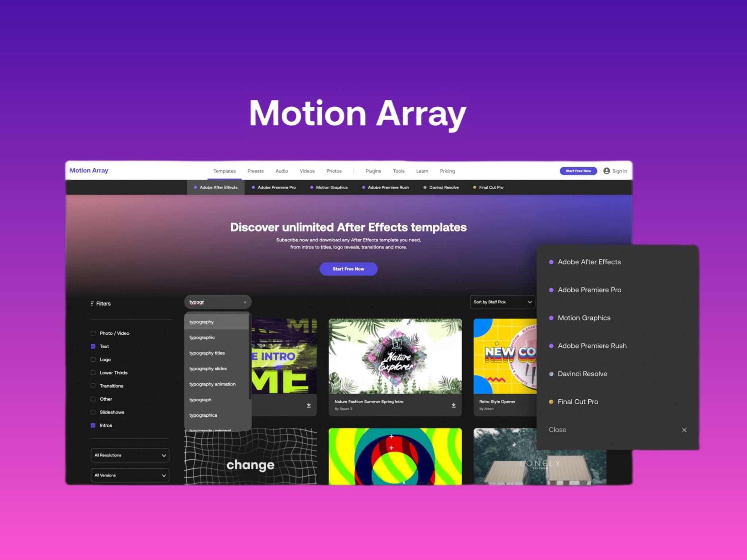This screenshot has width=747, height=560.
Task: Expand the All Resolutions dropdown
Action: pos(130,455)
